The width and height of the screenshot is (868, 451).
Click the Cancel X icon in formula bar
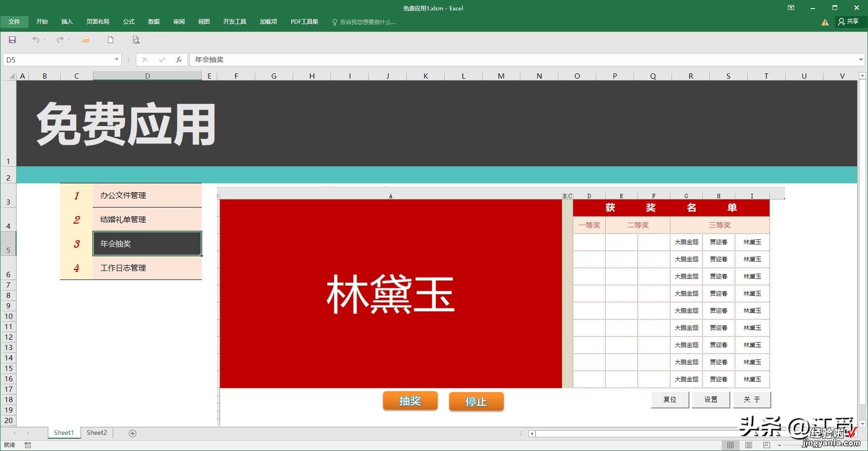pos(145,60)
